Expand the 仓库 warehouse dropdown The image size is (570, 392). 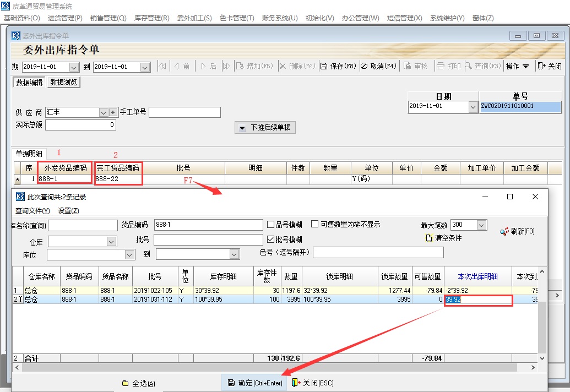tap(111, 242)
